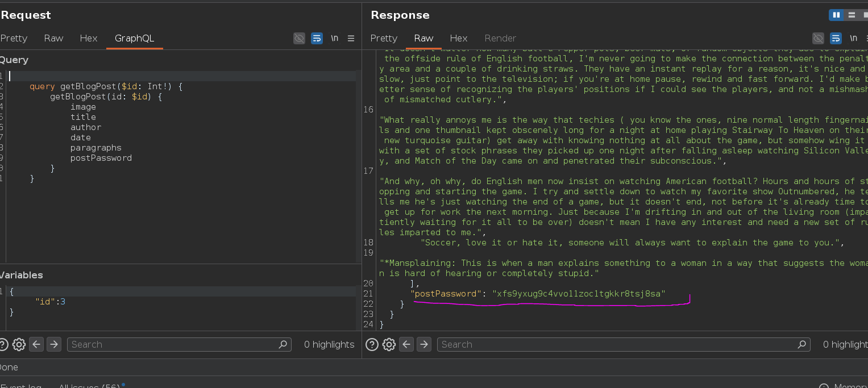Click the postPassword value string in response
This screenshot has height=388, width=868.
click(x=579, y=294)
